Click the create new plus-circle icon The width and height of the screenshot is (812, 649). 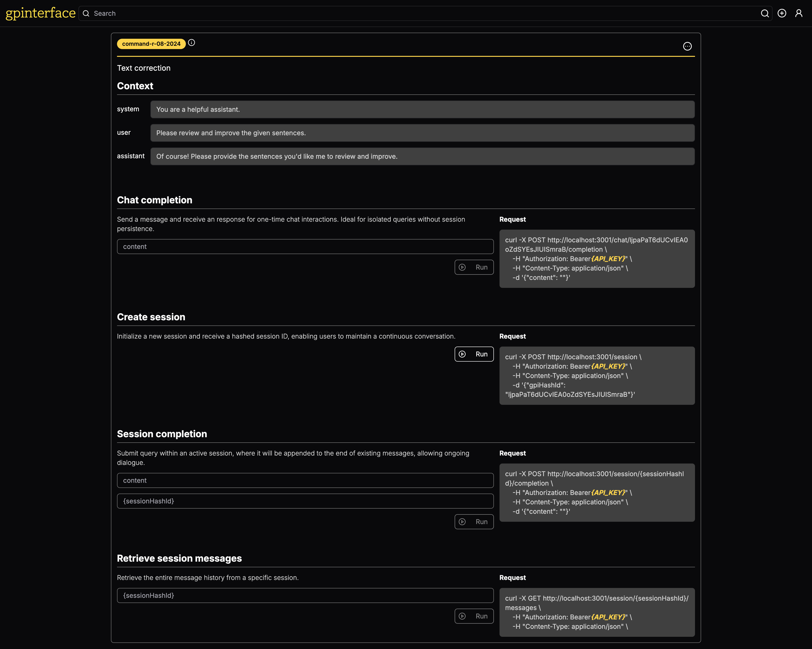coord(782,13)
